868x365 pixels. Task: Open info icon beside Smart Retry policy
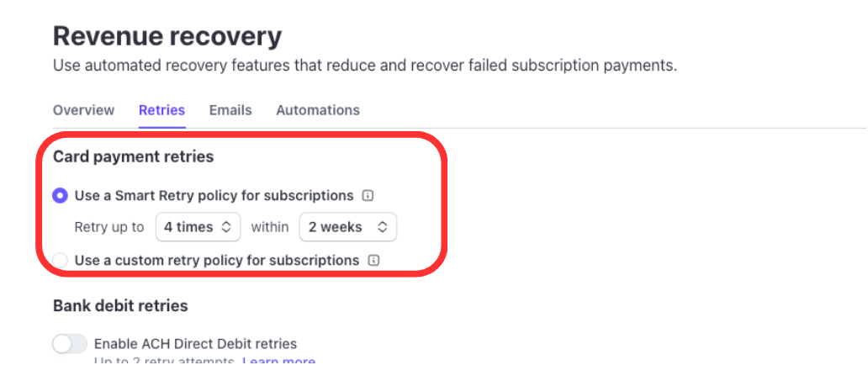point(368,196)
